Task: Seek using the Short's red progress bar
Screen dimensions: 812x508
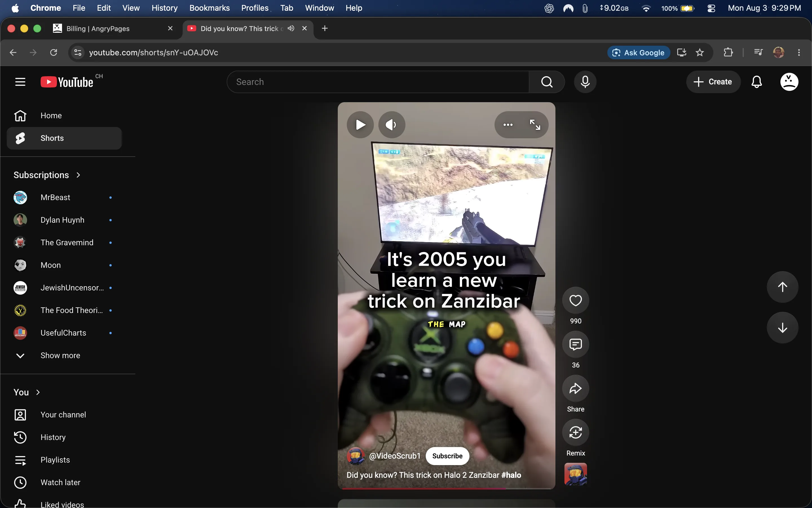Action: 446,489
